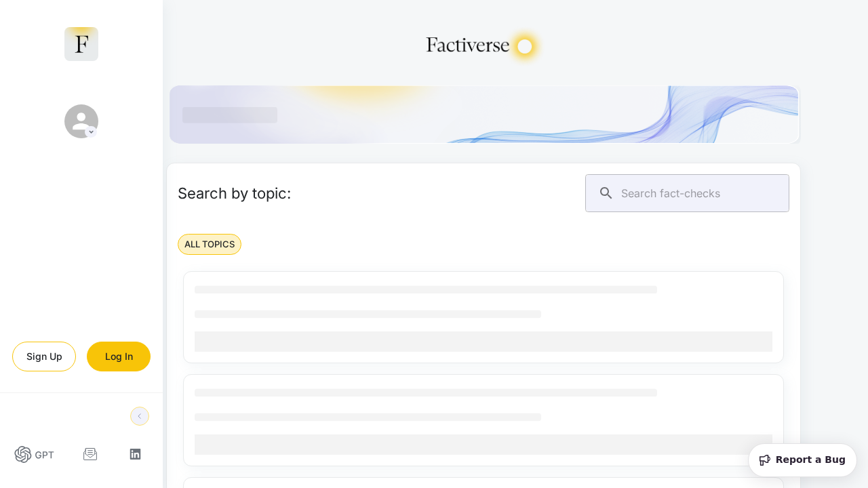
Task: Click the gradient banner at the top
Action: [484, 114]
